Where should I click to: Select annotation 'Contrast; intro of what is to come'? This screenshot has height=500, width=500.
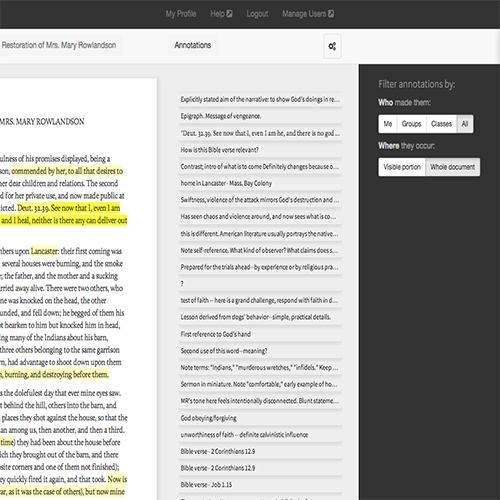tap(260, 166)
